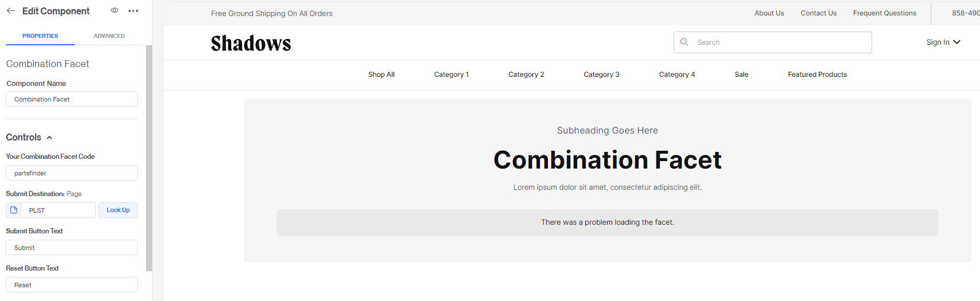The width and height of the screenshot is (980, 301).
Task: Click the phone number link
Action: (x=966, y=13)
